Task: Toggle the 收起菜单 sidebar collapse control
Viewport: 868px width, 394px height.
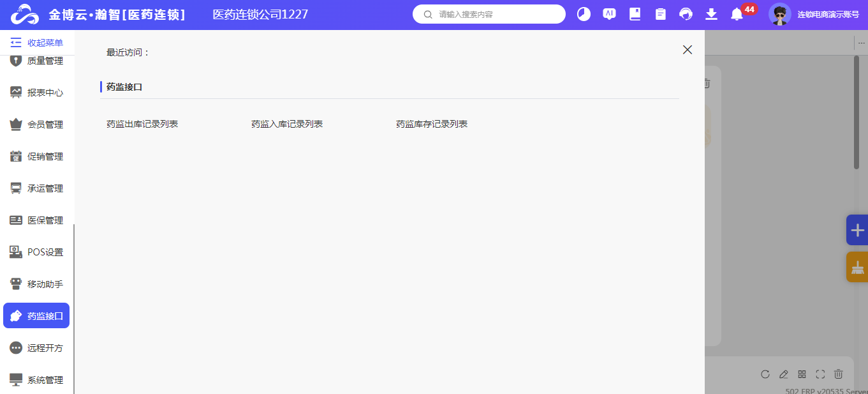Action: click(37, 43)
